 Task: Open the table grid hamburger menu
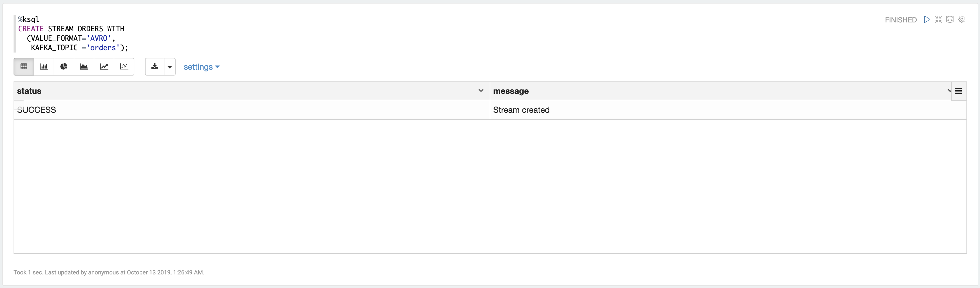[x=958, y=91]
